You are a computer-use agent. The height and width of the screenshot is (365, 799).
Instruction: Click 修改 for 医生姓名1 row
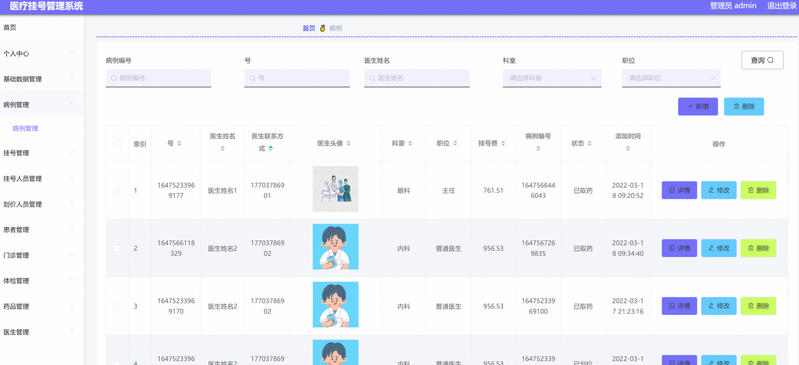click(719, 190)
